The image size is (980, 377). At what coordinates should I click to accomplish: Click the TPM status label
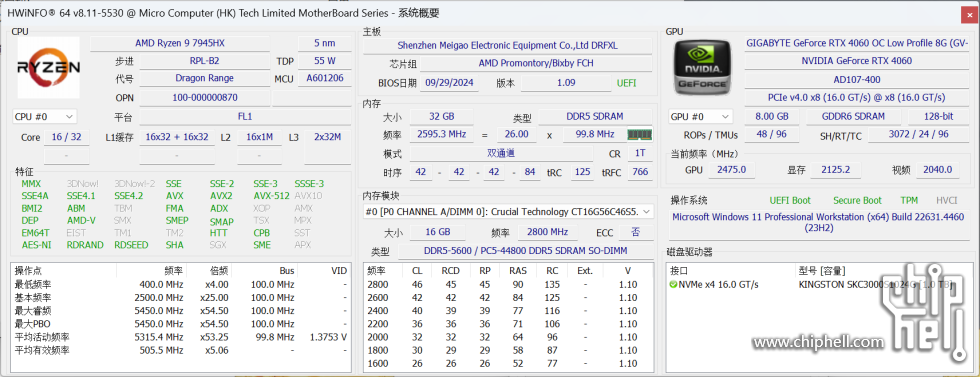pos(909,201)
